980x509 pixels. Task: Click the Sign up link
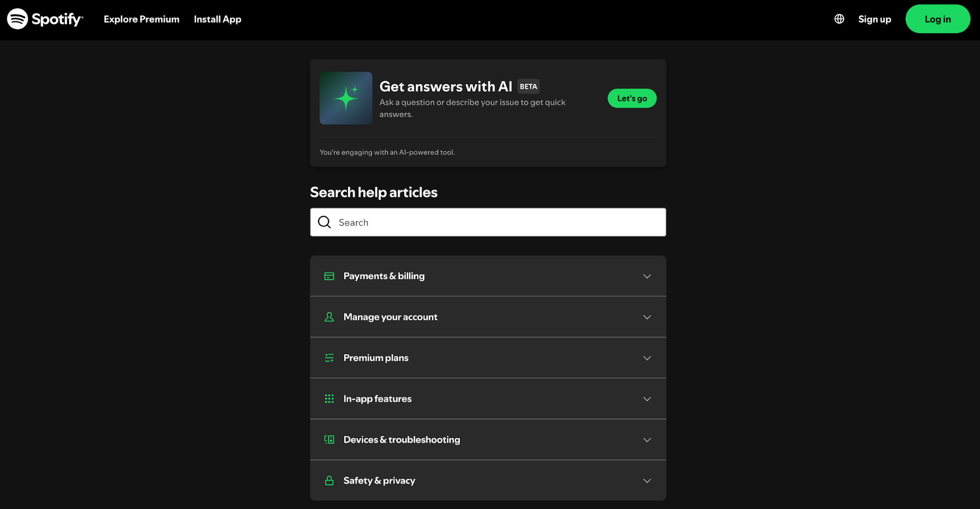(874, 19)
